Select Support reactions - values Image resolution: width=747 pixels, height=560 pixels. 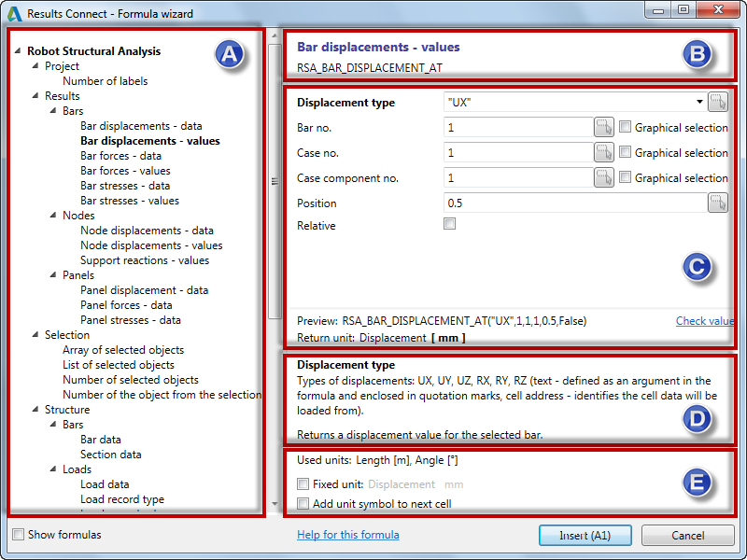(x=145, y=260)
